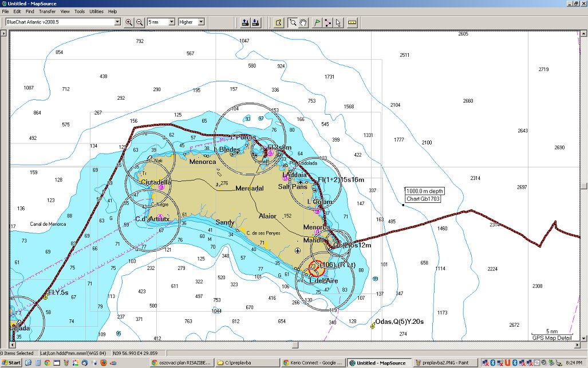Open the Higher detail level dropdown
The width and height of the screenshot is (588, 368).
click(201, 22)
